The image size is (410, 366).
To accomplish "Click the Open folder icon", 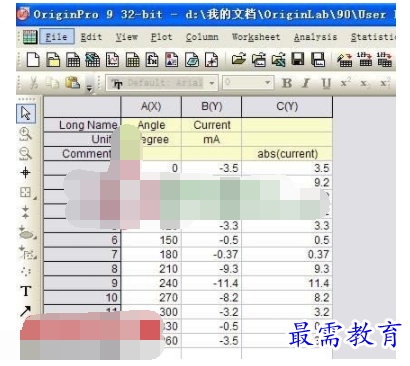I will click(x=239, y=60).
